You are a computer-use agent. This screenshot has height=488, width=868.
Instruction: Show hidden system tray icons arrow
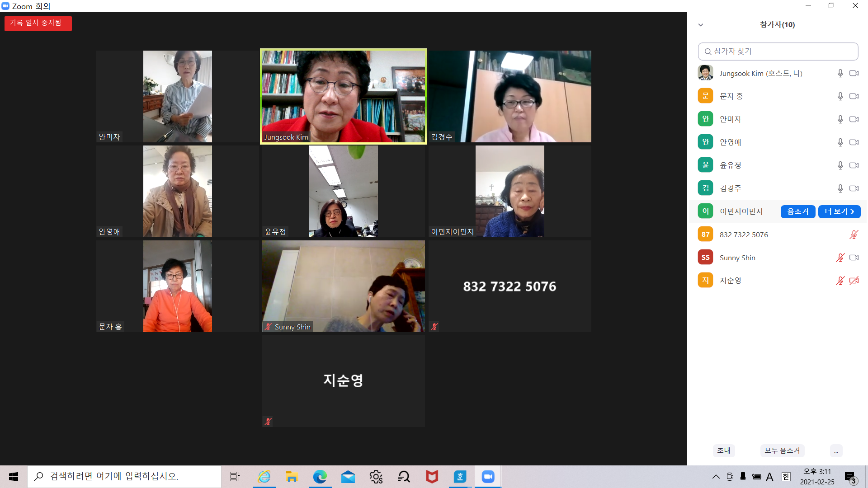click(716, 477)
